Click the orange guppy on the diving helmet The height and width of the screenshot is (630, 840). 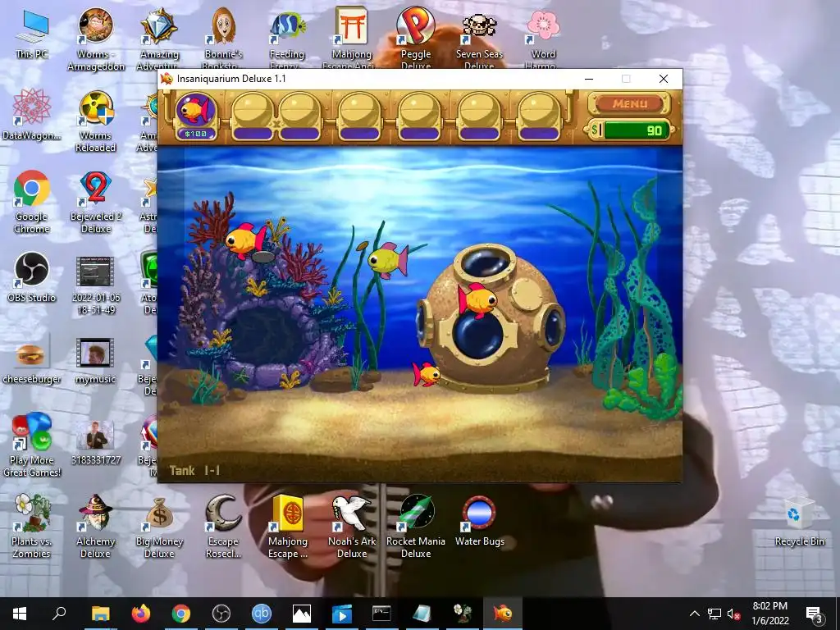coord(477,299)
